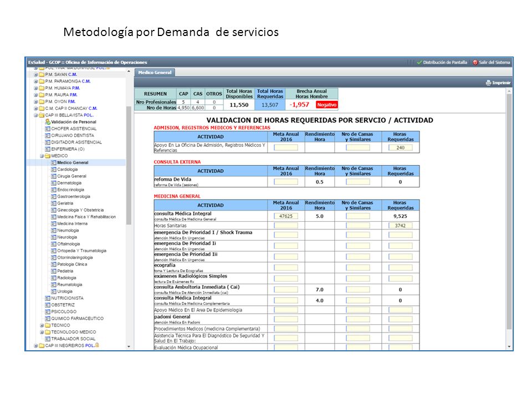The height and width of the screenshot is (399, 532).
Task: Click the main content vertical scrollbar
Action: (x=509, y=211)
